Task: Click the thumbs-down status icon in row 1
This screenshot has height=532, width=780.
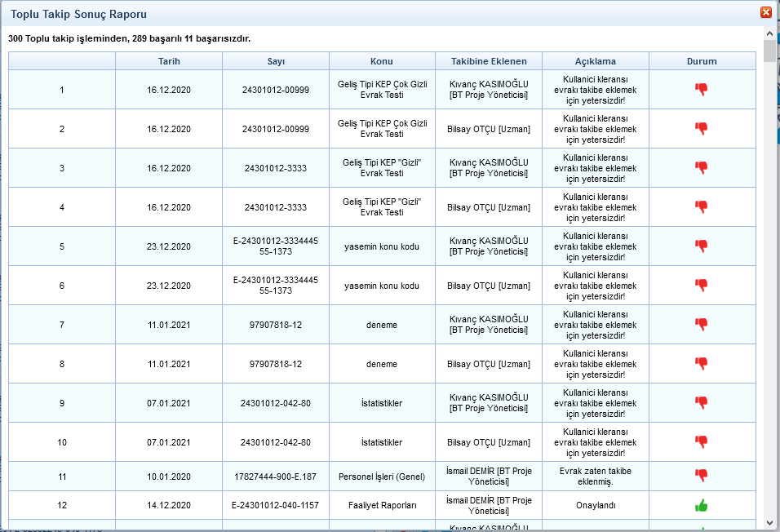Action: coord(702,90)
